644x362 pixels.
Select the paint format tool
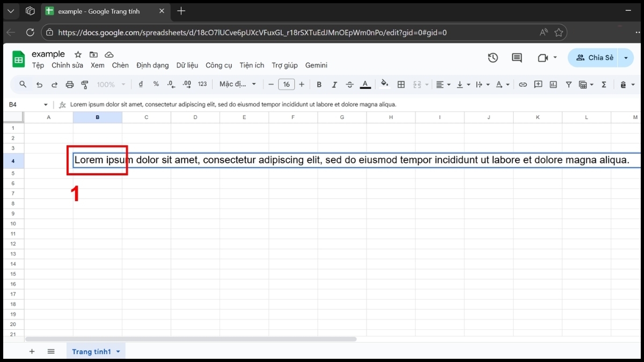(84, 84)
